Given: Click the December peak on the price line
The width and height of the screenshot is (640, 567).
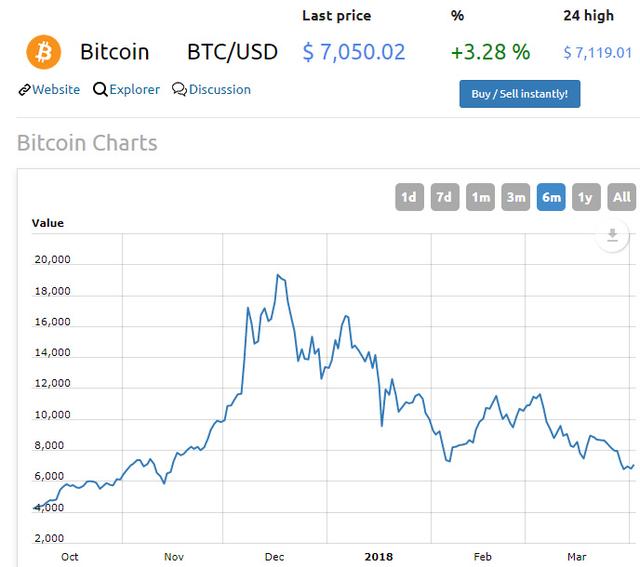Looking at the screenshot, I should point(278,275).
